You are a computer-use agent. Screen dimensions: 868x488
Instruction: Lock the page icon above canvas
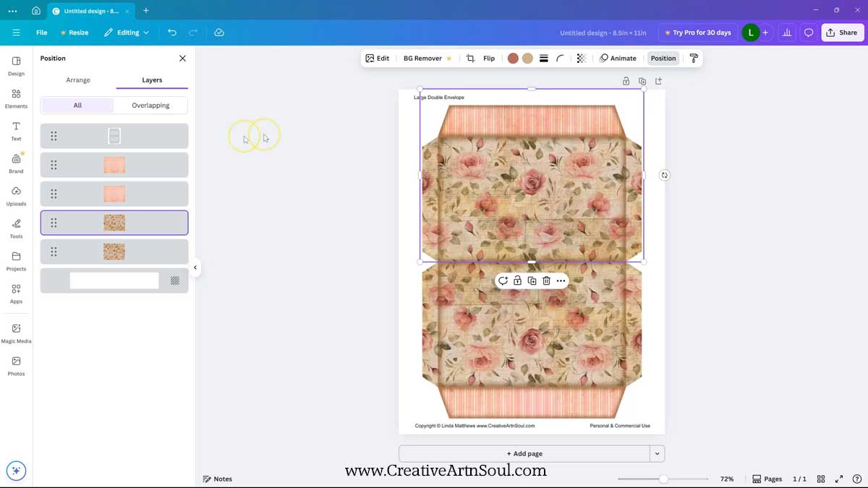[626, 81]
